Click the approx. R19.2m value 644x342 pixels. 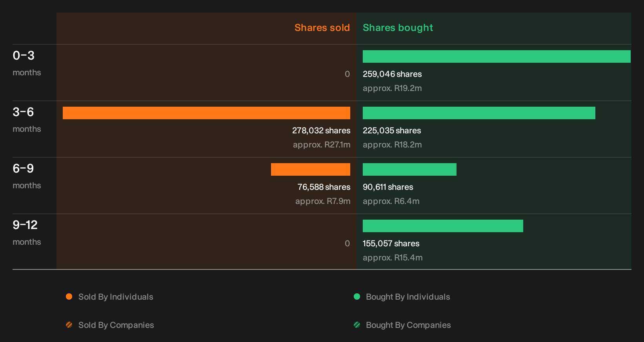[x=392, y=88]
